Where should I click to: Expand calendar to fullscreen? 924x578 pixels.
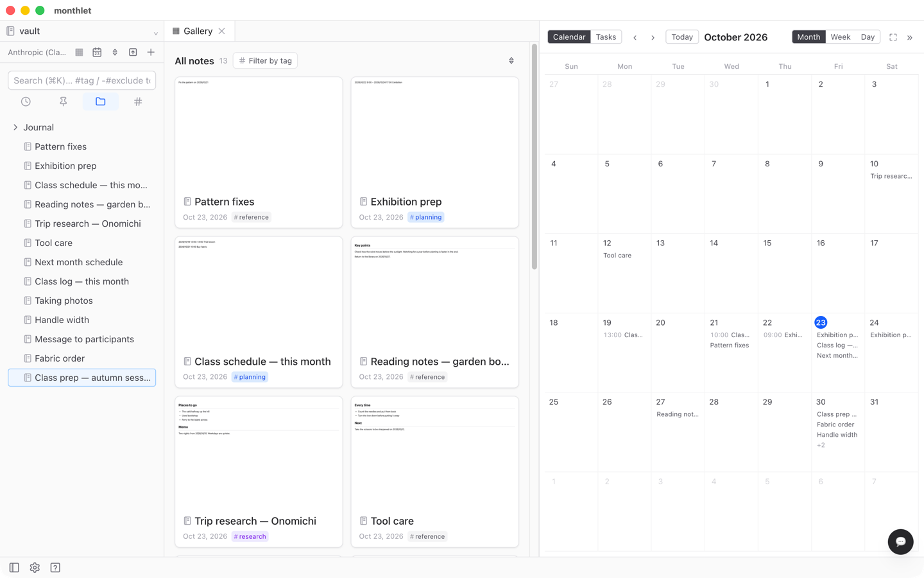[x=893, y=37]
